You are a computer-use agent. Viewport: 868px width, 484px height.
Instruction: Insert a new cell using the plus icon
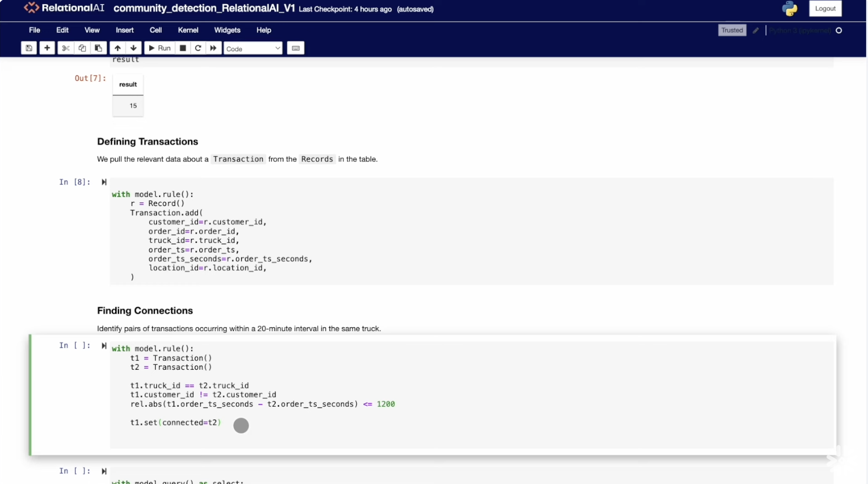click(x=47, y=48)
